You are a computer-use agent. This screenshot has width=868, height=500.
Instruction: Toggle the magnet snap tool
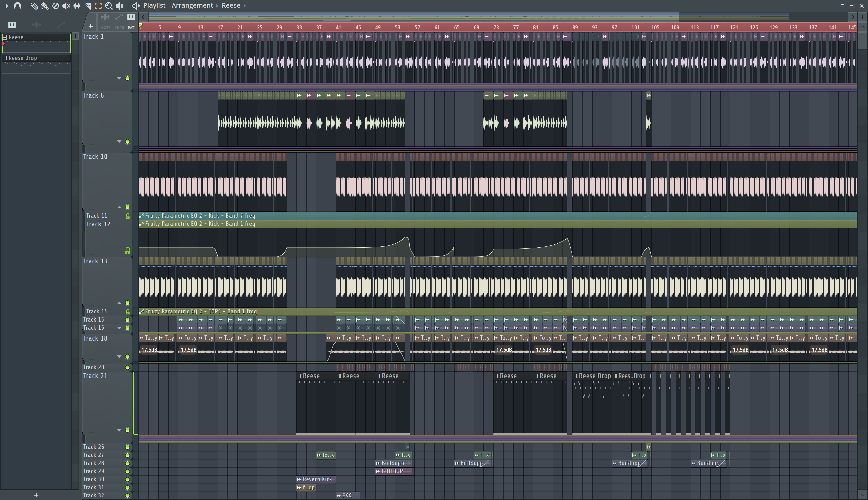[18, 6]
